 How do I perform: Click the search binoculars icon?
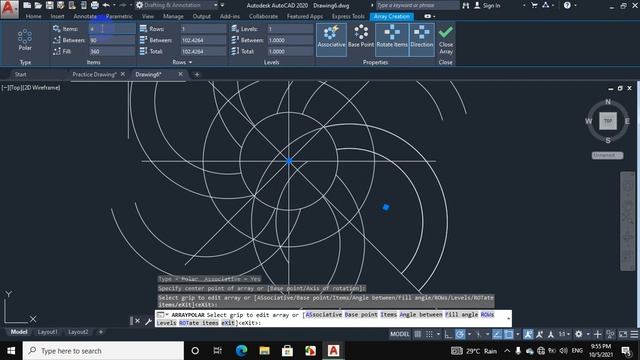tap(466, 5)
